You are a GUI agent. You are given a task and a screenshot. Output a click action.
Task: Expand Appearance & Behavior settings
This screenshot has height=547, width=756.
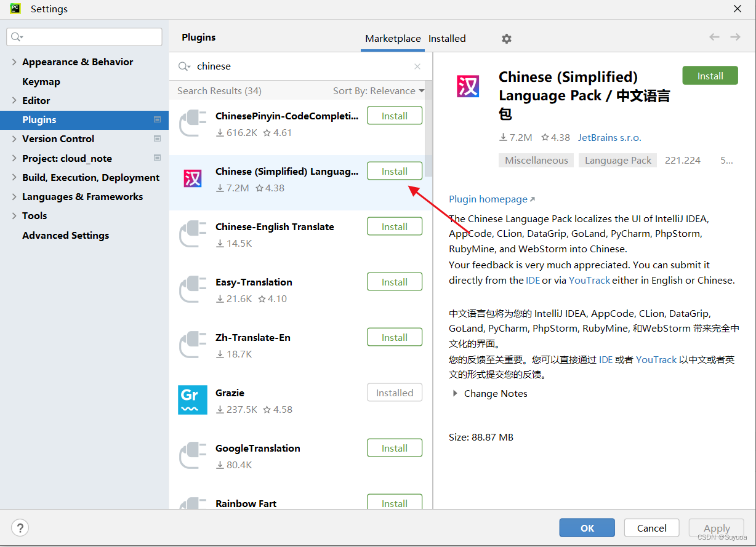pyautogui.click(x=14, y=62)
